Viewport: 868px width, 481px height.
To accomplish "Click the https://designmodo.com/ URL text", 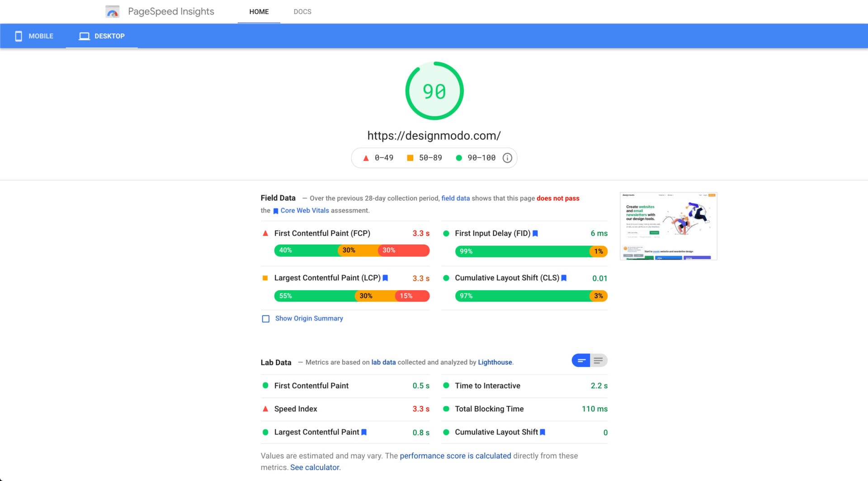I will 434,136.
